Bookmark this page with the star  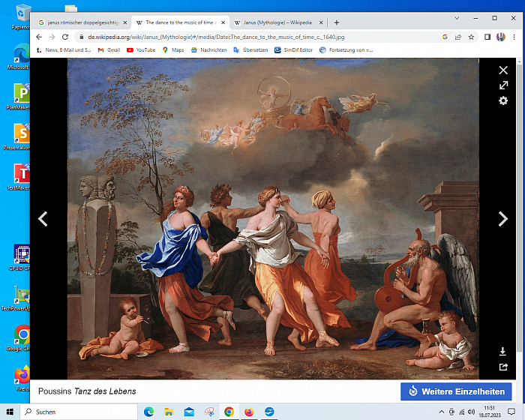(x=471, y=37)
